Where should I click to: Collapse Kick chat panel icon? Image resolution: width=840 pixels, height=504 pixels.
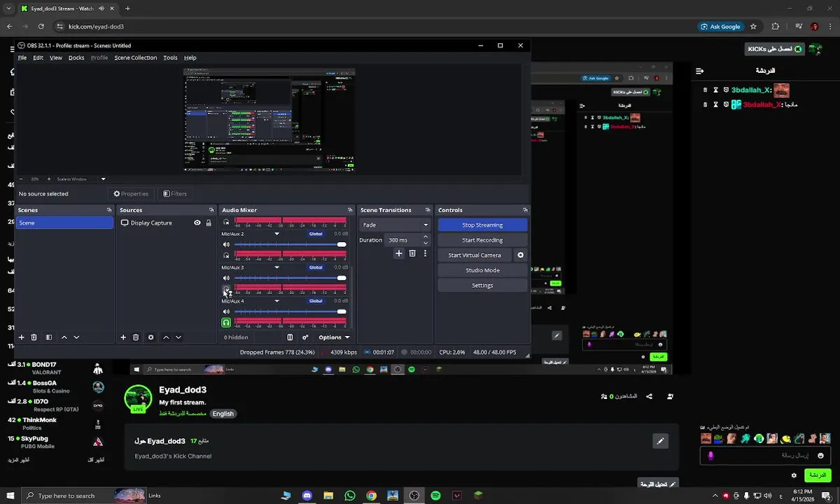click(699, 71)
